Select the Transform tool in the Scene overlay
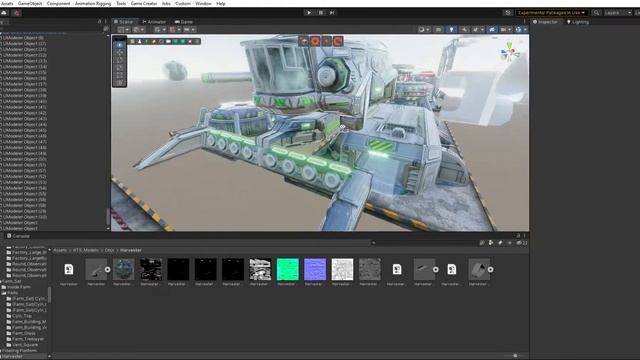 [x=120, y=82]
